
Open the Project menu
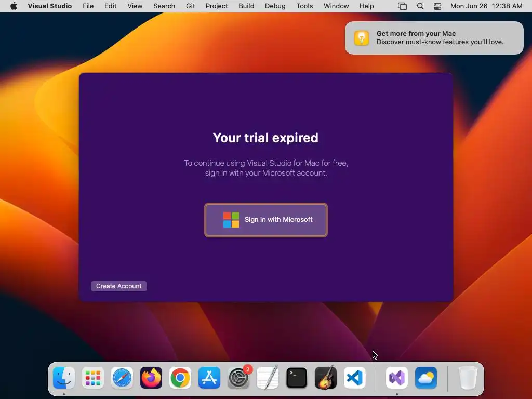point(217,6)
